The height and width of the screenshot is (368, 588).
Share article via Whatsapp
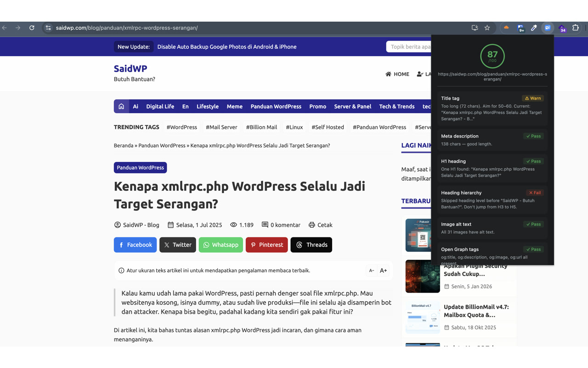tap(221, 245)
